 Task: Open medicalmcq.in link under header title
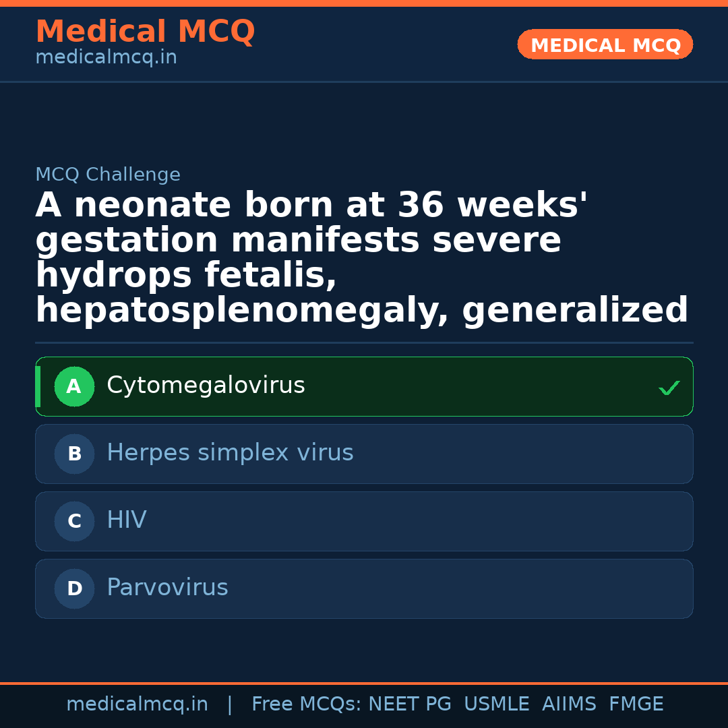coord(106,58)
